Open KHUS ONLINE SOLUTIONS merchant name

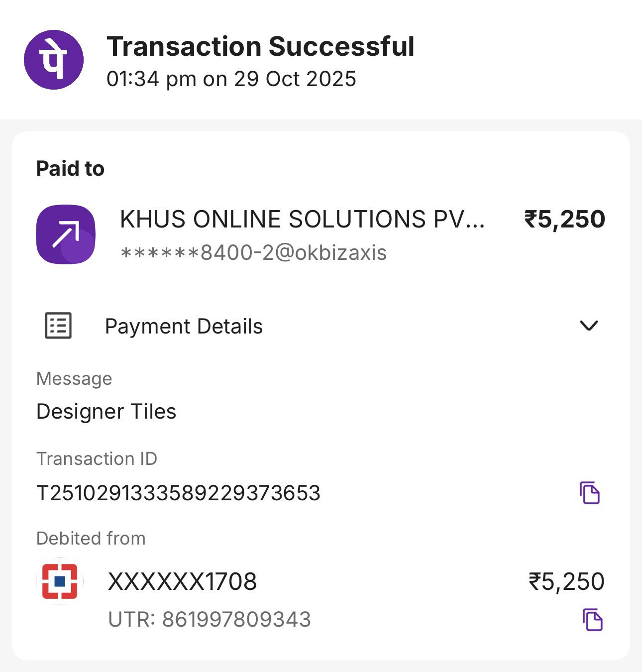coord(302,220)
